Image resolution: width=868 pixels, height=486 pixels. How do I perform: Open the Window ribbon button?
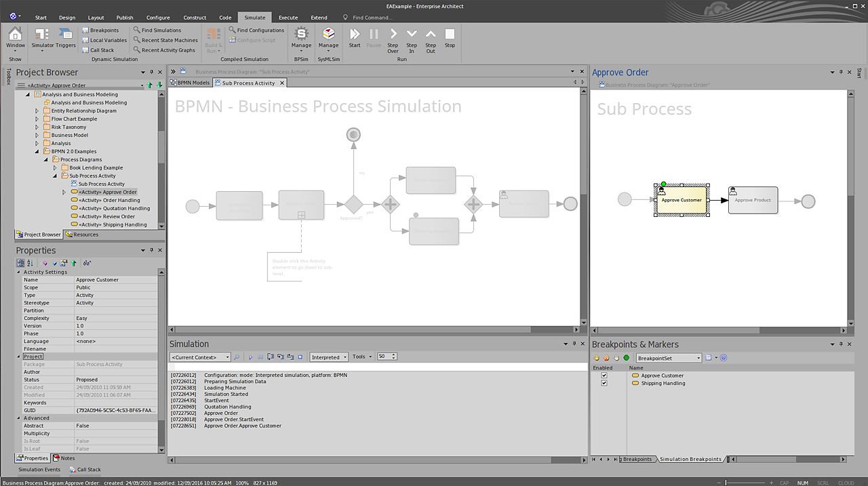[16, 39]
